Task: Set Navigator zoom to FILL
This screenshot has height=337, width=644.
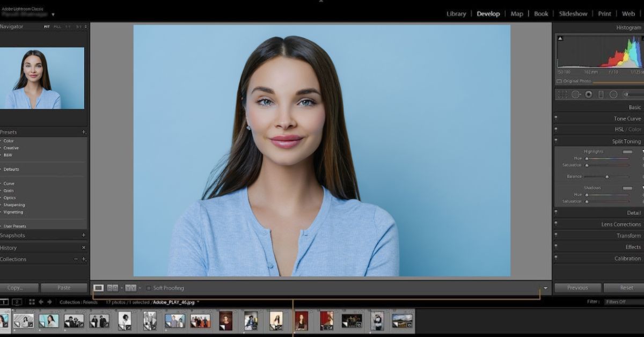Action: pos(57,26)
